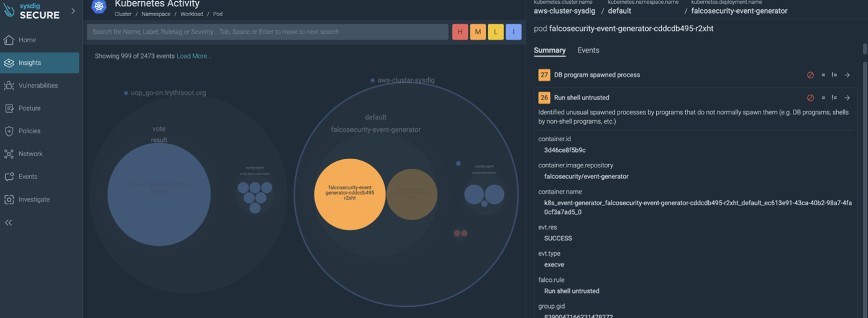Click the aws-cluster-sysdig cluster label in map
The width and height of the screenshot is (868, 318).
406,80
